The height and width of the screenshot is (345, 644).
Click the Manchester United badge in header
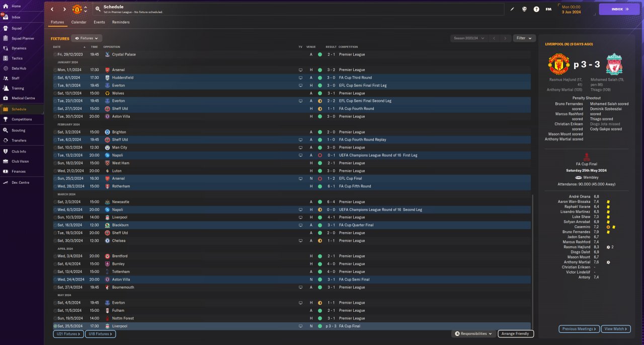coord(77,9)
